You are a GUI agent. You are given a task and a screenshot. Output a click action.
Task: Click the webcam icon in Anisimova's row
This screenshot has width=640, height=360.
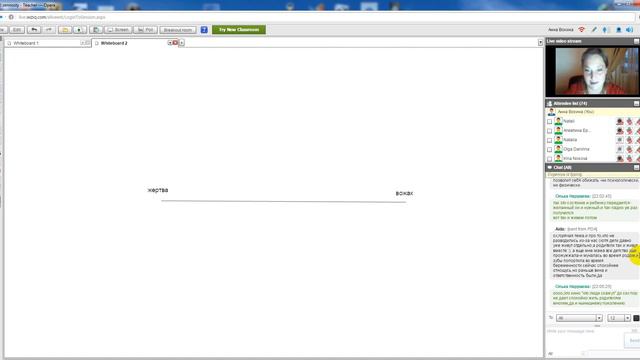pyautogui.click(x=620, y=131)
